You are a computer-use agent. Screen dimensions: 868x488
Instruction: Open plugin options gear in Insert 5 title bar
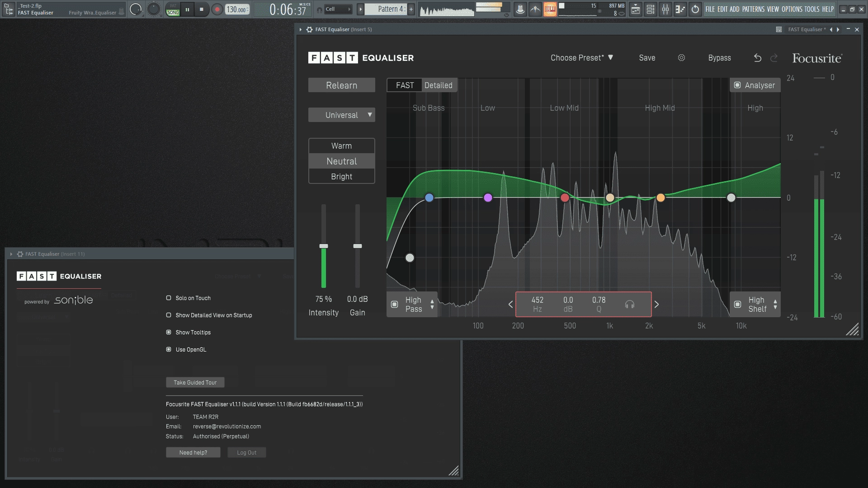pyautogui.click(x=309, y=29)
